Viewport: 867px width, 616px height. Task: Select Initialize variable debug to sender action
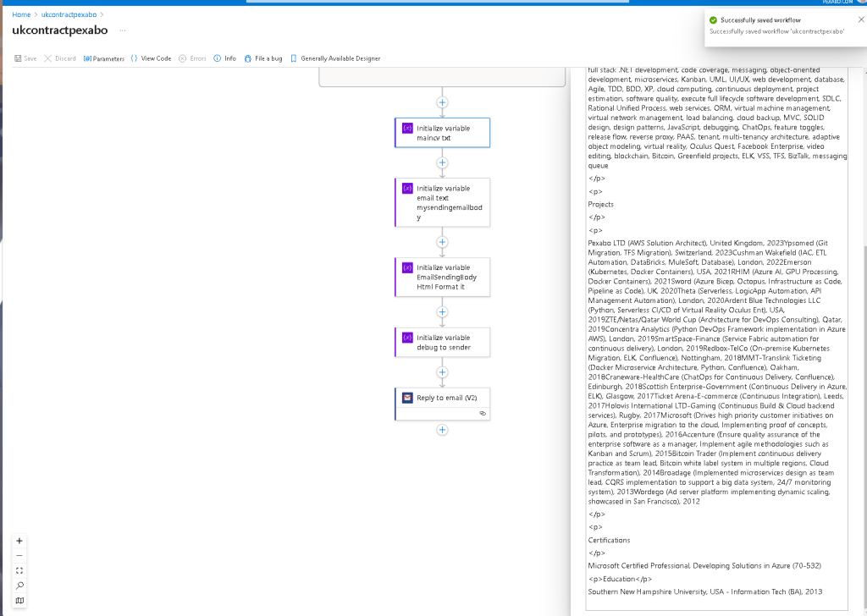(x=442, y=342)
